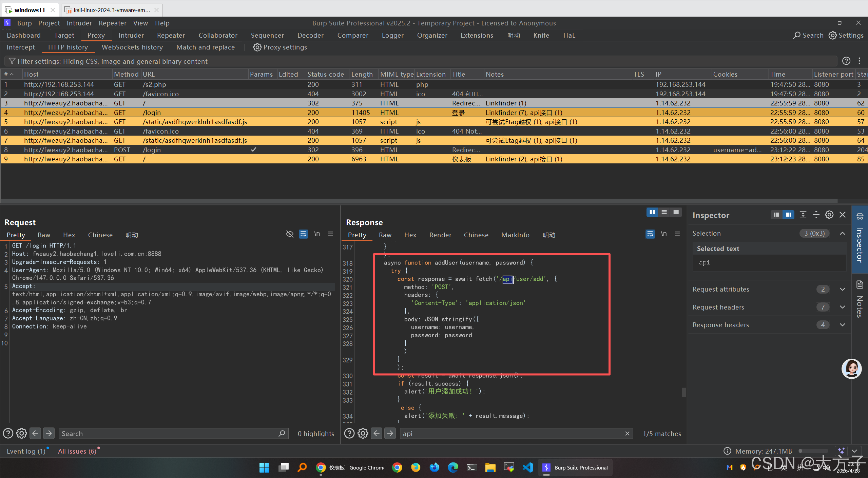Open the WebSockets history tab
The image size is (868, 478).
coord(132,47)
